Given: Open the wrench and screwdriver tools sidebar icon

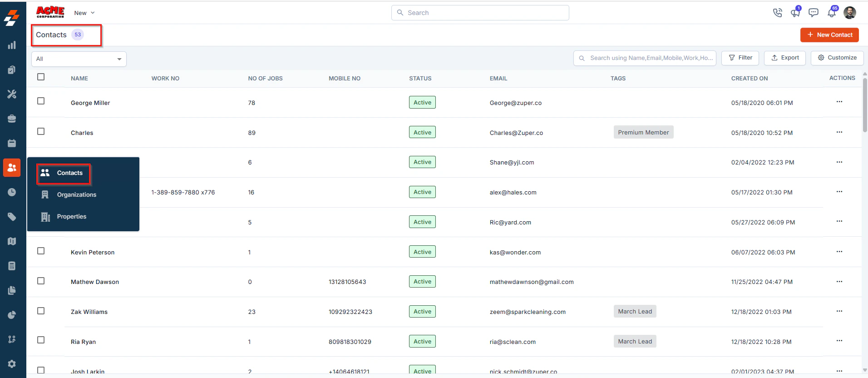Looking at the screenshot, I should [12, 94].
